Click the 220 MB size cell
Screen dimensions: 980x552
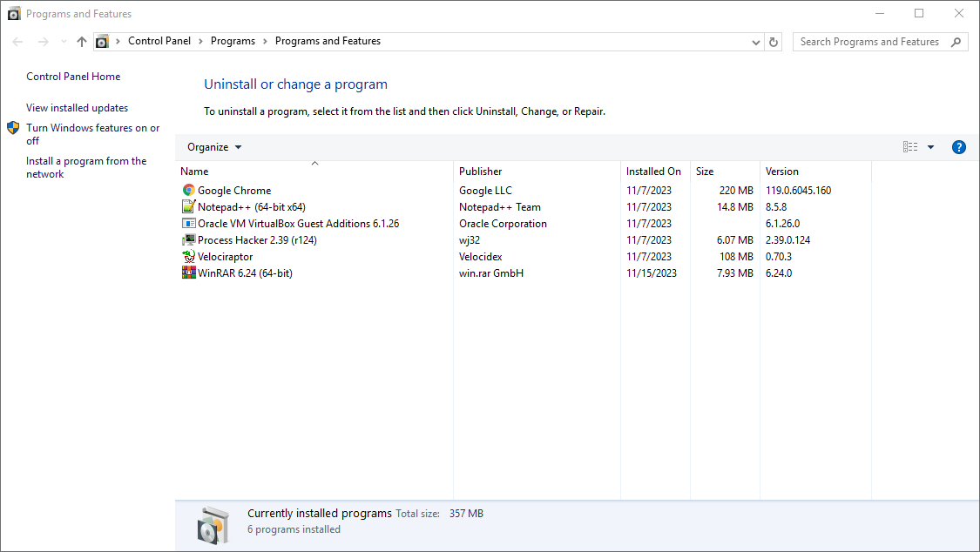735,191
